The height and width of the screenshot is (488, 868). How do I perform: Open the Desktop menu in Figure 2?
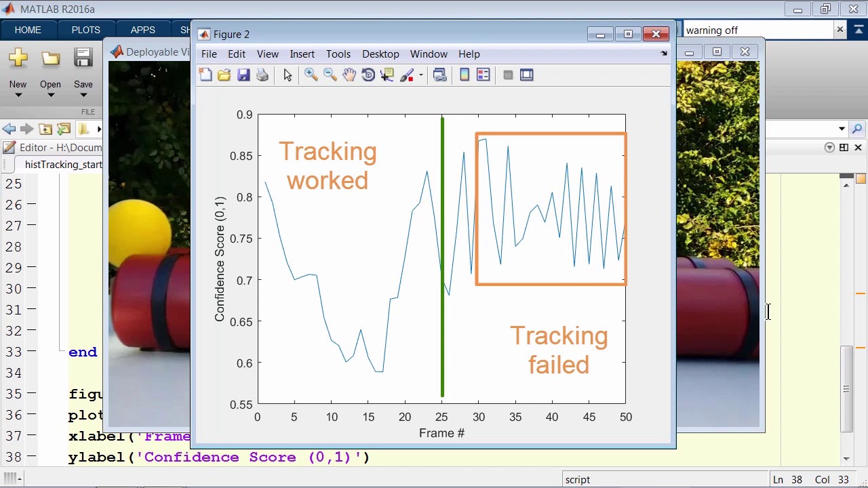(x=380, y=54)
